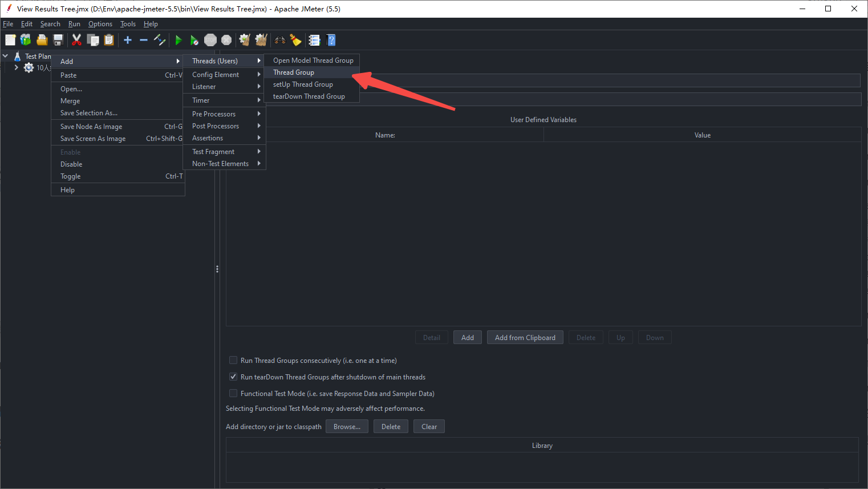Click the Paste clipboard toolbar icon
Image resolution: width=868 pixels, height=489 pixels.
[109, 40]
